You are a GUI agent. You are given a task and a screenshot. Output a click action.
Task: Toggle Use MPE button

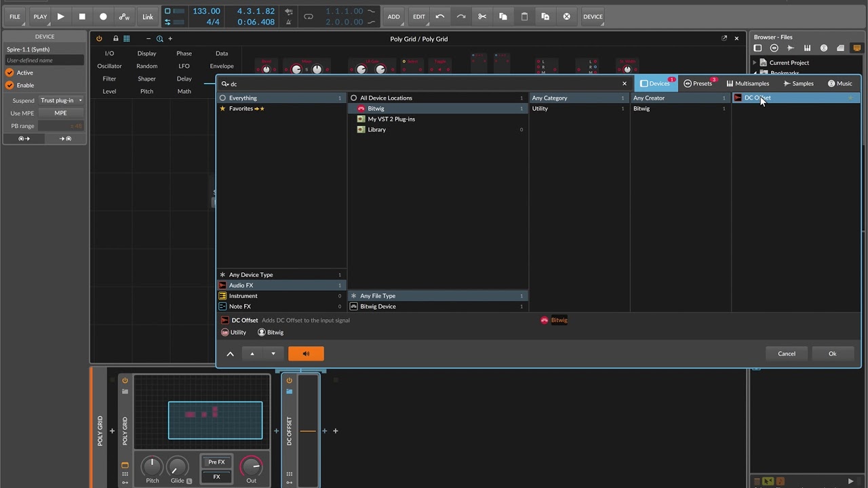[60, 113]
